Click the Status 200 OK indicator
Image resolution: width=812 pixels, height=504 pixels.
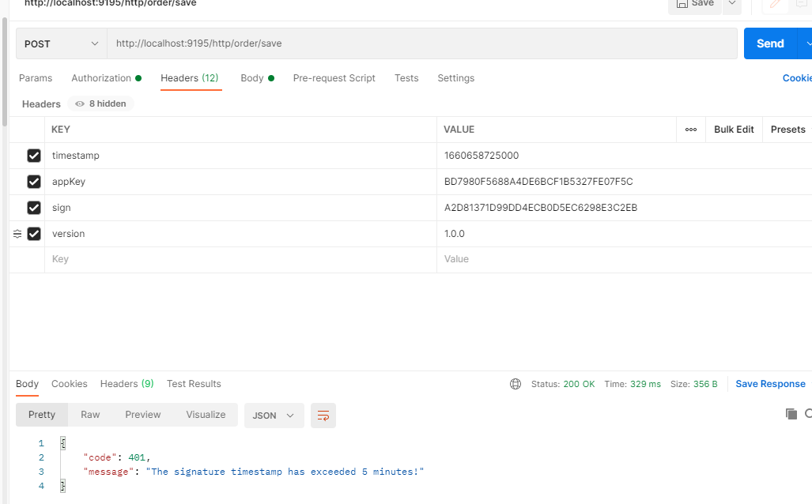pyautogui.click(x=563, y=384)
